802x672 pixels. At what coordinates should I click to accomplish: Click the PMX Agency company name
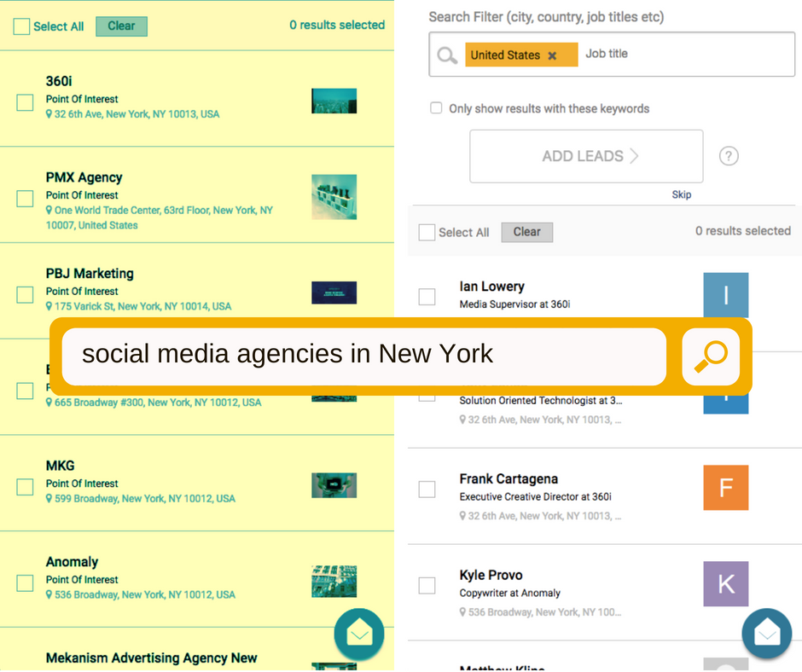tap(84, 177)
